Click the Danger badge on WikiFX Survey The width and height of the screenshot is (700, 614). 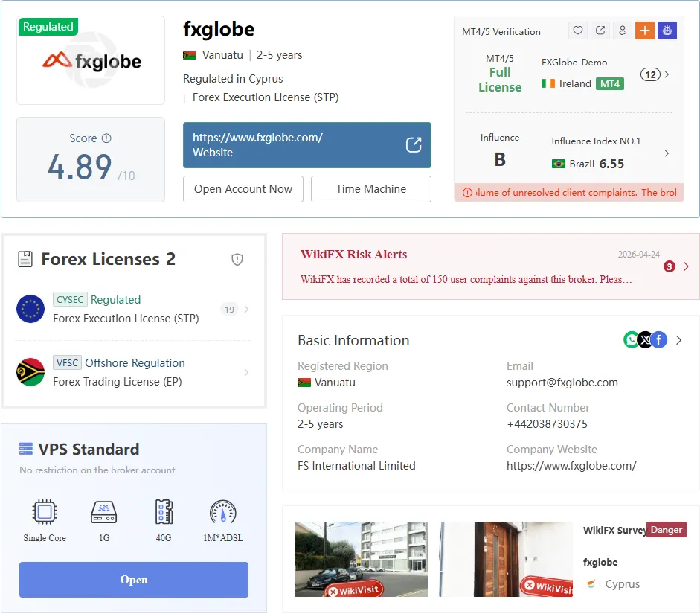(x=666, y=530)
